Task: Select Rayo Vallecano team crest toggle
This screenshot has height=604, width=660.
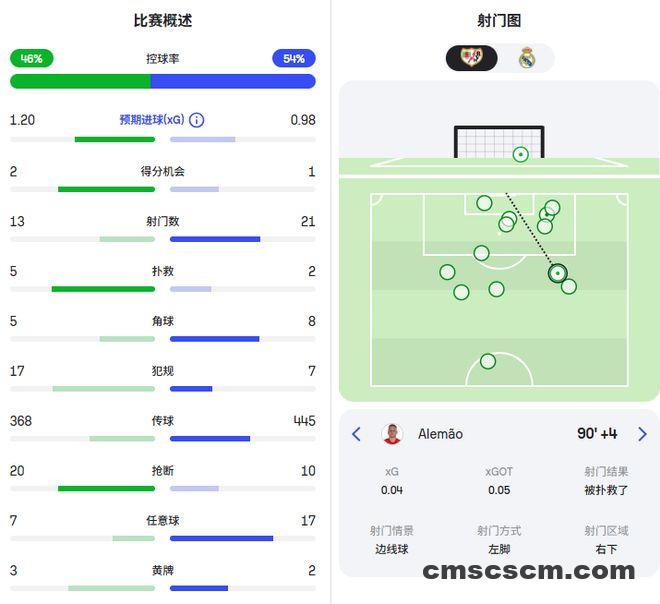Action: point(471,58)
